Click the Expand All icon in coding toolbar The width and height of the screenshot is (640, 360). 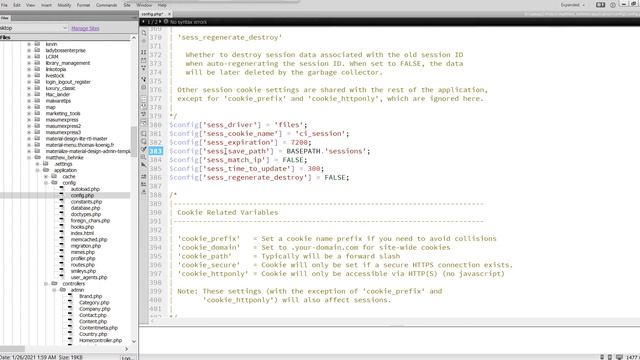144,68
